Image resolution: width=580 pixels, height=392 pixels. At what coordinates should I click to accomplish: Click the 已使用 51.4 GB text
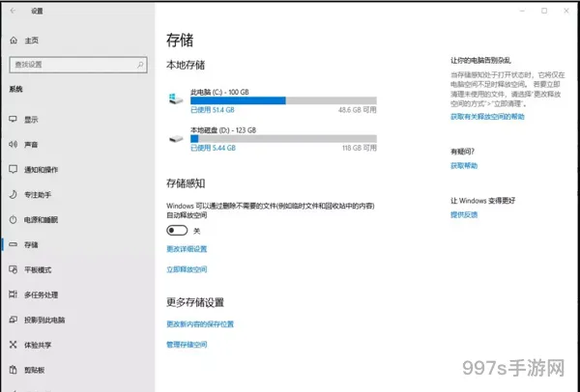tap(212, 110)
